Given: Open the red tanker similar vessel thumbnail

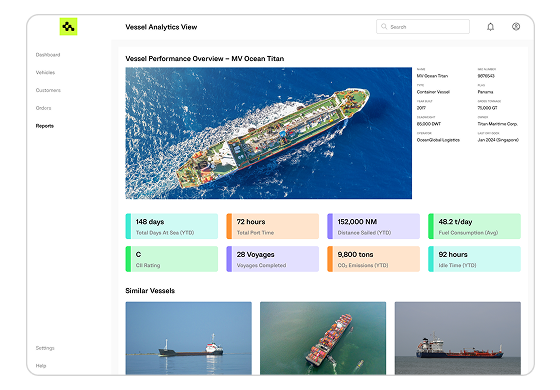Looking at the screenshot, I should tap(458, 338).
